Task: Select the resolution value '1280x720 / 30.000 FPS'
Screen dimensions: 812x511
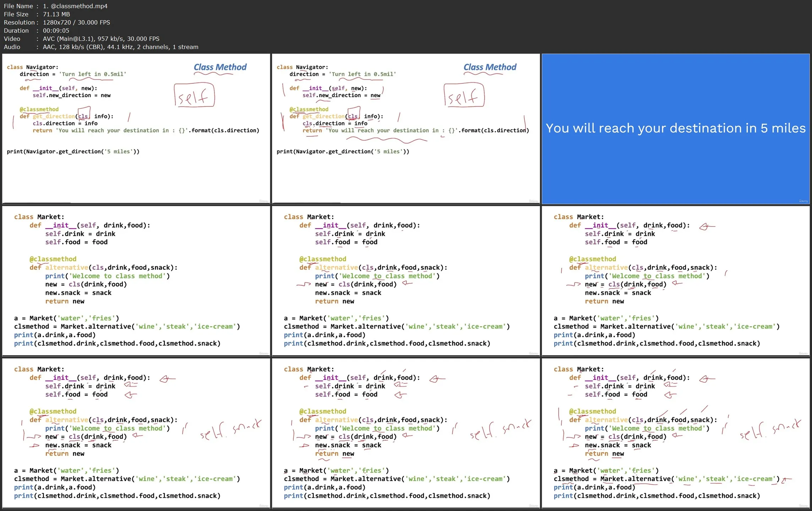Action: (x=76, y=22)
